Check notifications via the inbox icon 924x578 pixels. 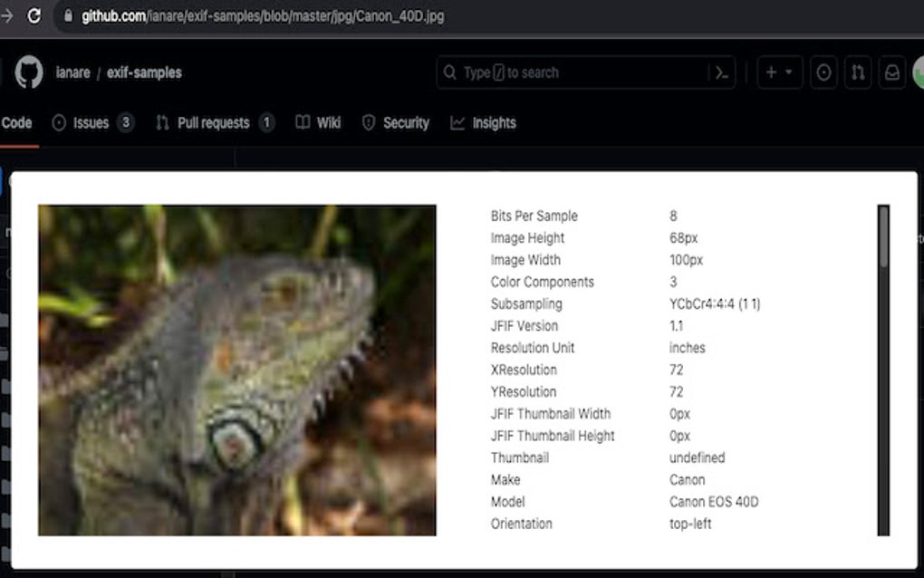coord(892,72)
